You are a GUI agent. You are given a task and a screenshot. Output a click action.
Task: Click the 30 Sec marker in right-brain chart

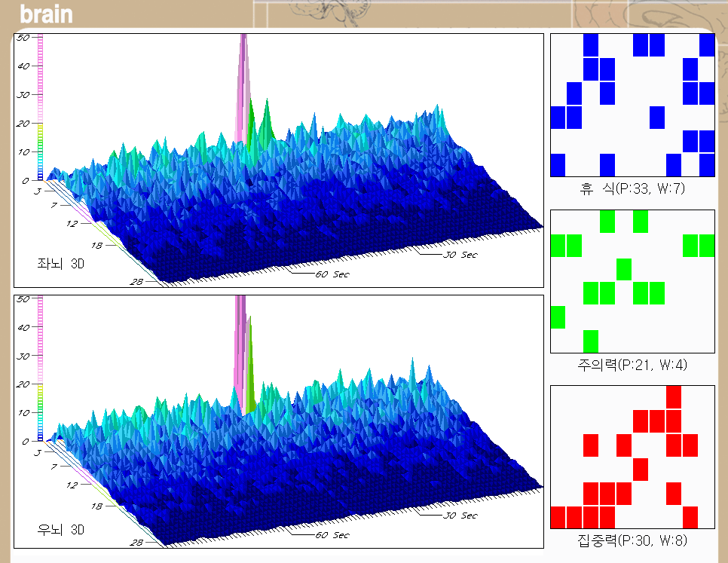pyautogui.click(x=460, y=516)
